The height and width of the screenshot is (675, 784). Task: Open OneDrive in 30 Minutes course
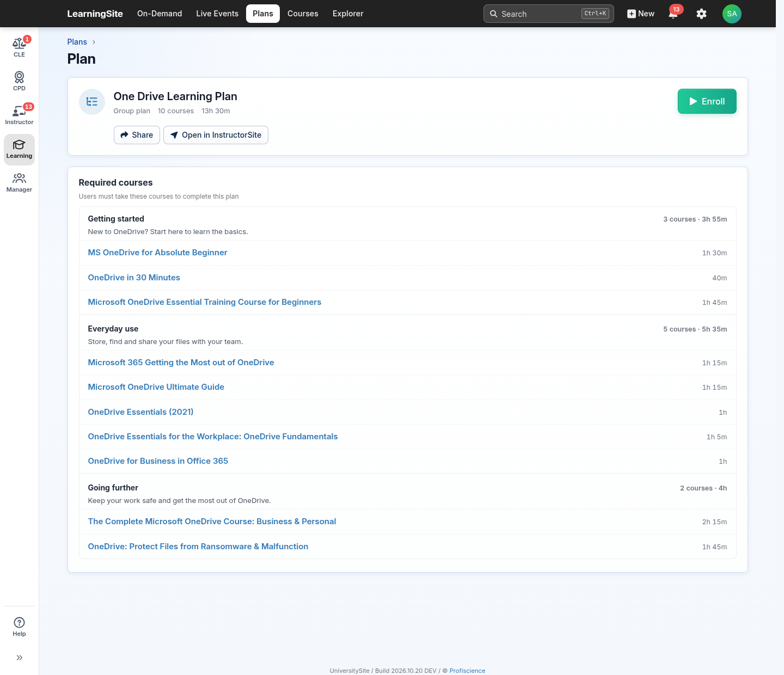tap(134, 278)
